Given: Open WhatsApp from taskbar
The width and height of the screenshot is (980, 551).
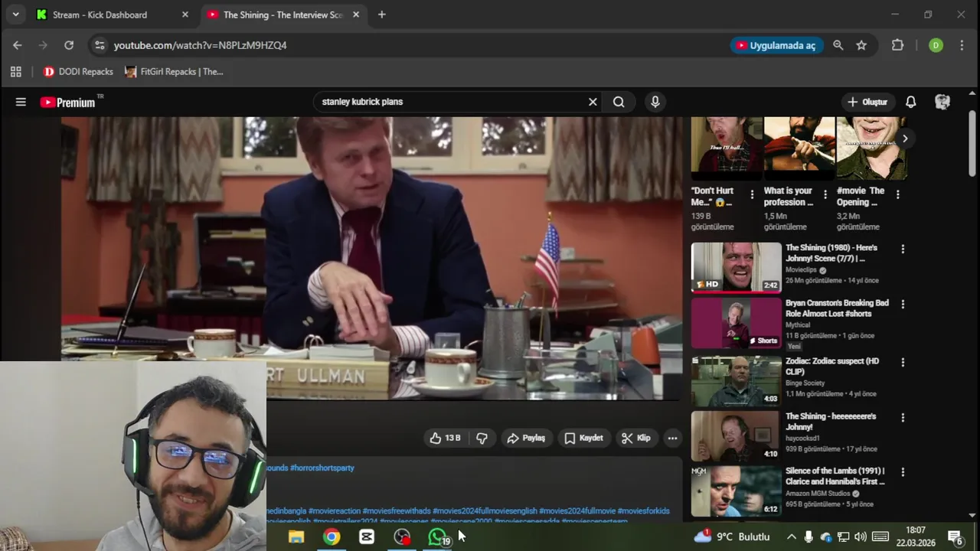Looking at the screenshot, I should [x=437, y=537].
